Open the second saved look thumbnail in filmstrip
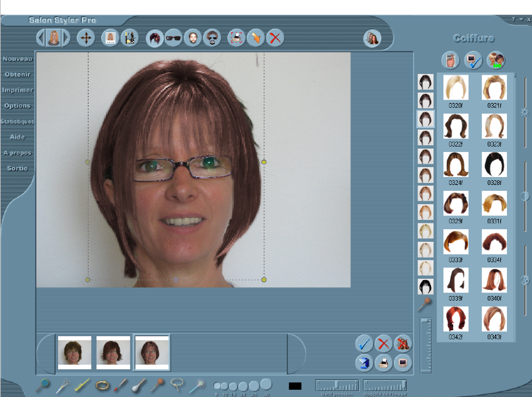The image size is (532, 397). 113,353
